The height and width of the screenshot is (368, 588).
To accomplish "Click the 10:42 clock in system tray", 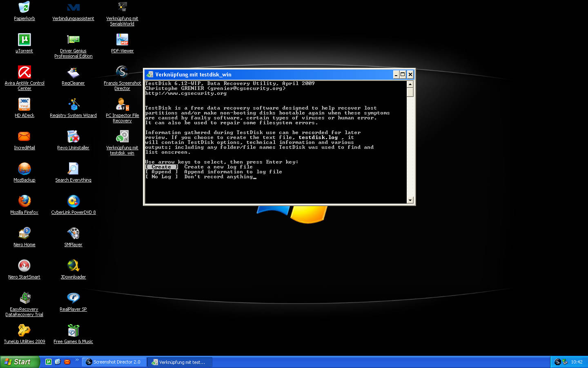I will (x=577, y=362).
